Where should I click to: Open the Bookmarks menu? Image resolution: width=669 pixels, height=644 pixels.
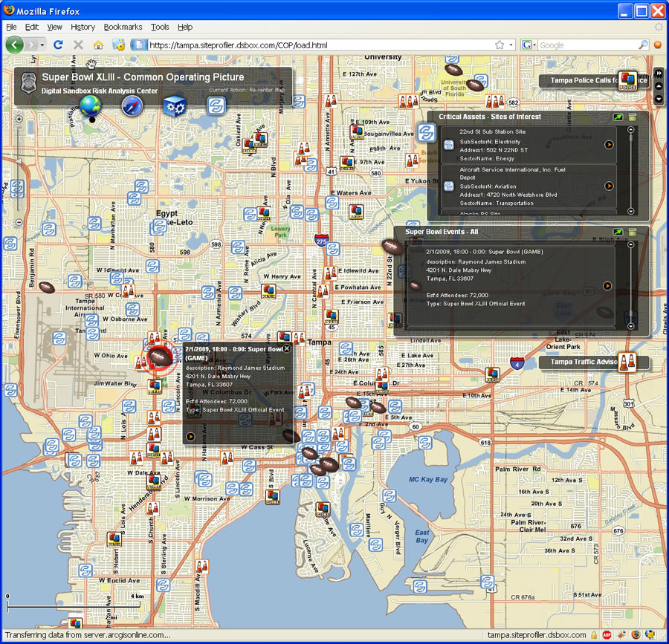click(123, 27)
